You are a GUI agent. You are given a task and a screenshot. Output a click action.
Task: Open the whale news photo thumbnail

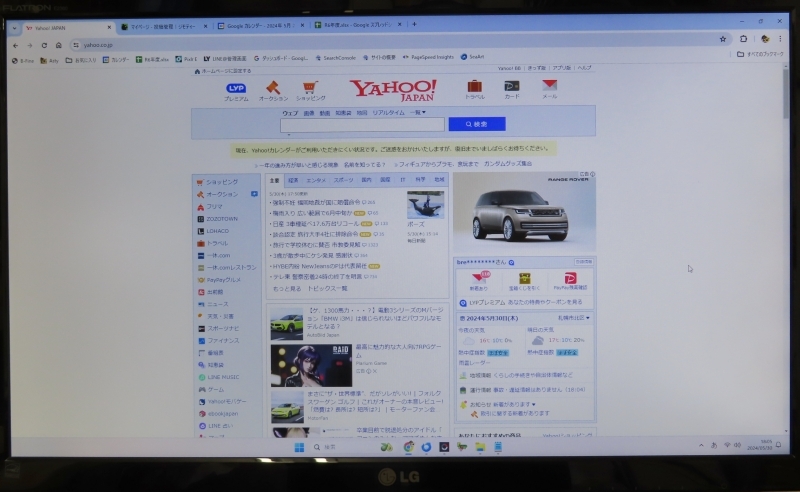click(426, 205)
